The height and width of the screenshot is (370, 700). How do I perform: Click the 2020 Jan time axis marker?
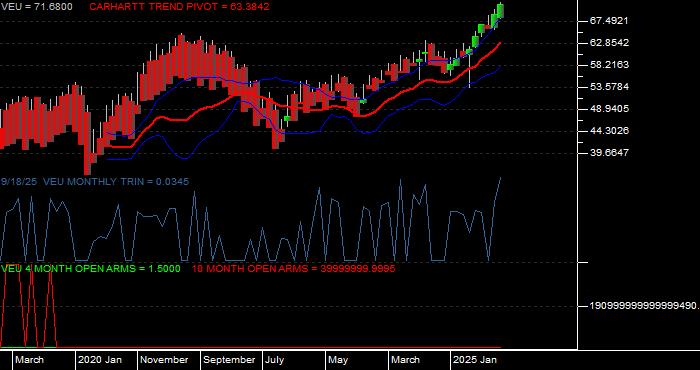click(x=100, y=360)
